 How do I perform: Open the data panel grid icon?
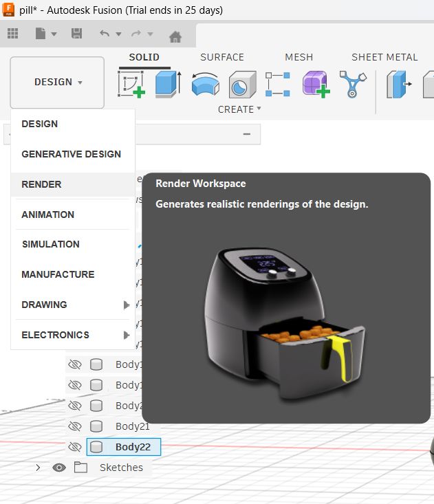point(12,34)
